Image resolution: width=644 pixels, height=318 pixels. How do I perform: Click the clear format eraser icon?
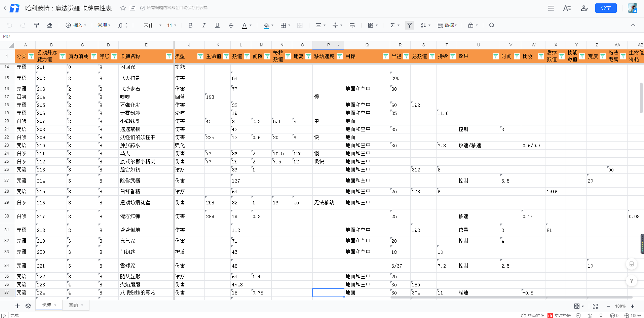click(50, 25)
